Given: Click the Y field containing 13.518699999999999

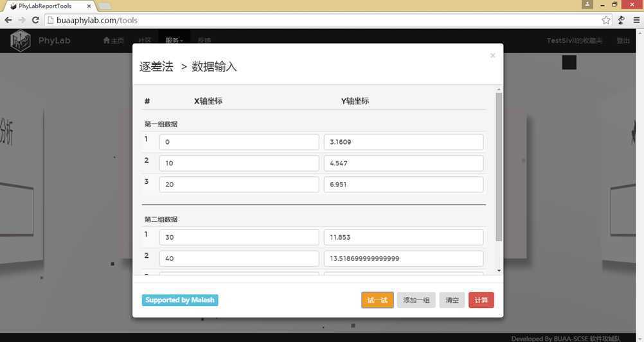Looking at the screenshot, I should tap(404, 258).
